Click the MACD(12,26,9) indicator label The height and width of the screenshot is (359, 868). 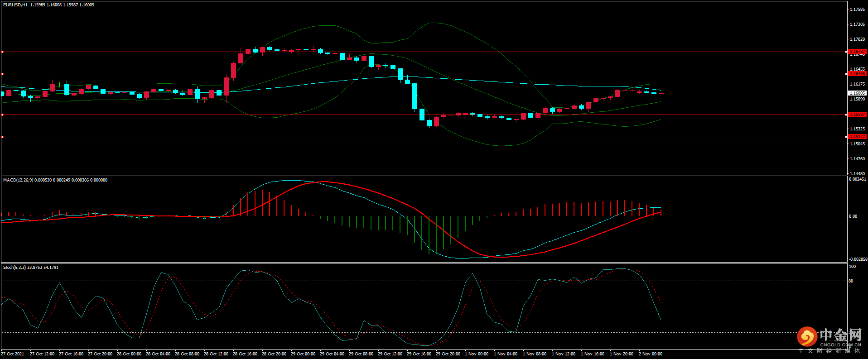18,180
